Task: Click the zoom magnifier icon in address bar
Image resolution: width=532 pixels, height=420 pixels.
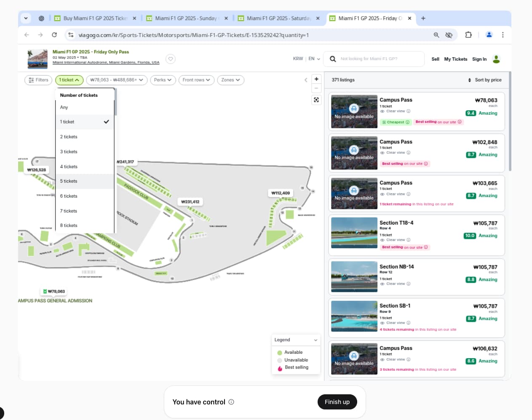Action: click(436, 35)
